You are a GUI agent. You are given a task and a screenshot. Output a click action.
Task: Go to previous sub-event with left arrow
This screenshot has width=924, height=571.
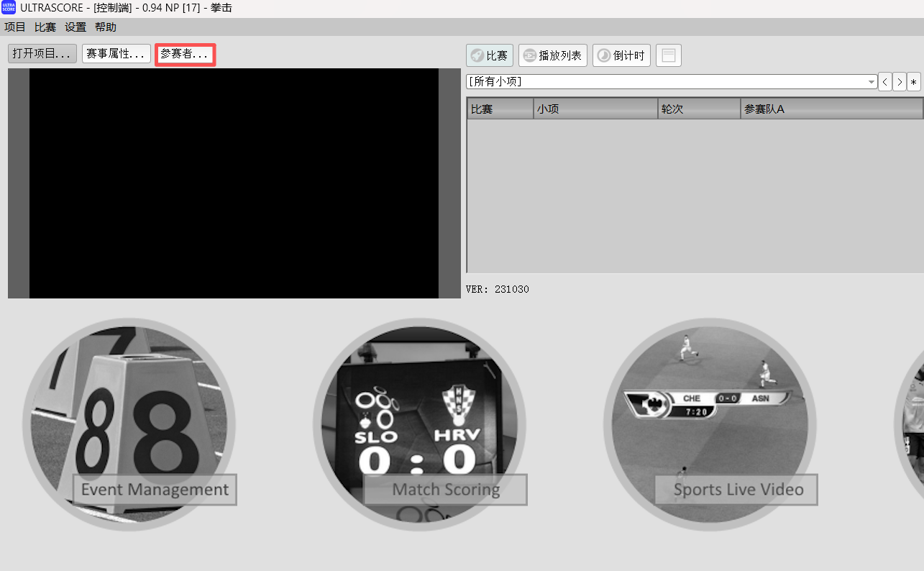point(884,81)
